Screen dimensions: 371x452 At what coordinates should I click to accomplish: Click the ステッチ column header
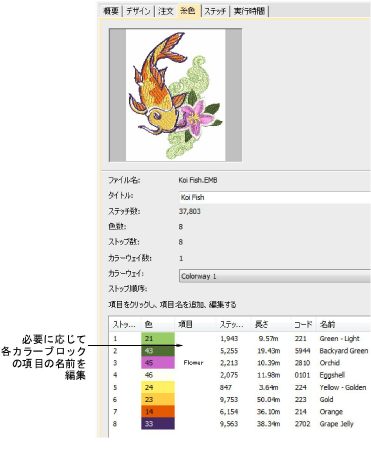(x=233, y=324)
